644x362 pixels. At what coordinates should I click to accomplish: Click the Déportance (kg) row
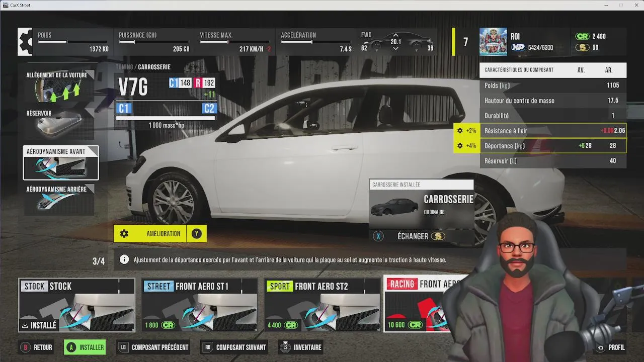tap(553, 146)
